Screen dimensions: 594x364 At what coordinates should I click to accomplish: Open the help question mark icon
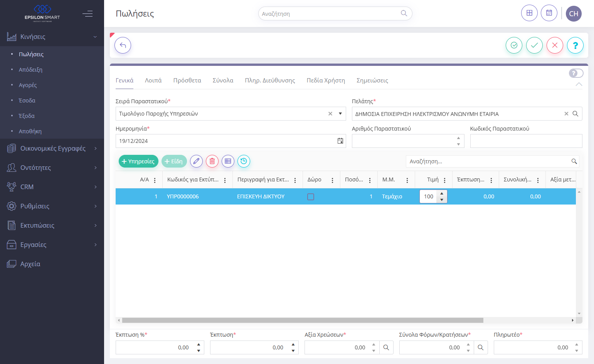pos(575,45)
